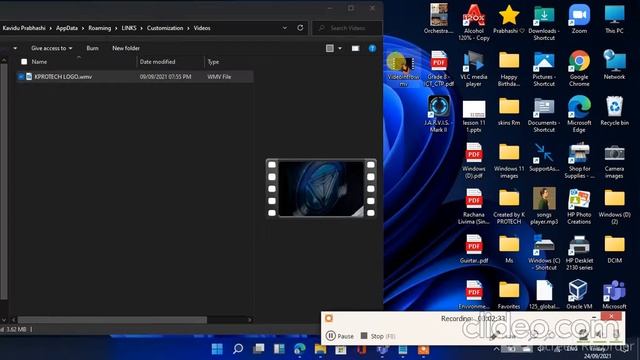Open Guitar.pdf on the desktop

pyautogui.click(x=474, y=249)
